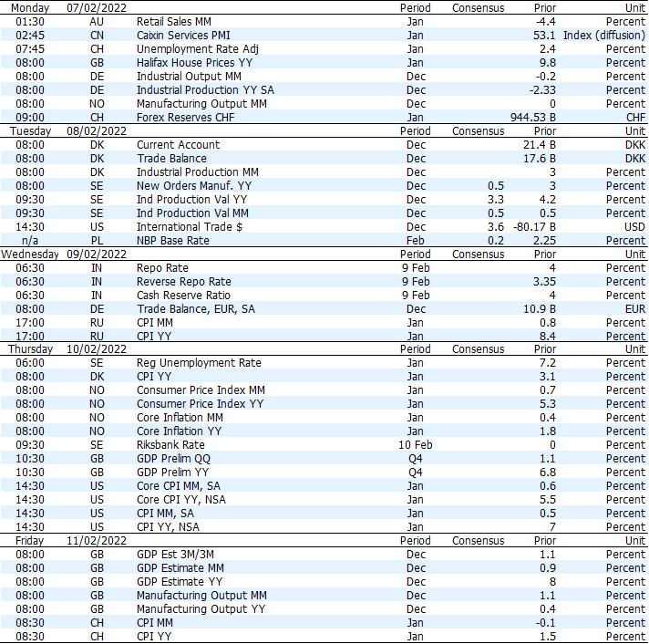Click the date '09/02/2022'
The height and width of the screenshot is (644, 649).
point(97,254)
